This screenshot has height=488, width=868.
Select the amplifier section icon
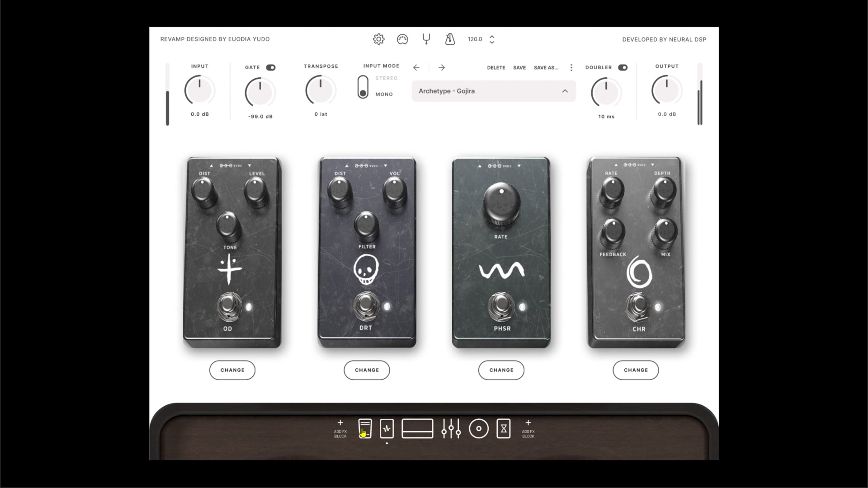417,428
